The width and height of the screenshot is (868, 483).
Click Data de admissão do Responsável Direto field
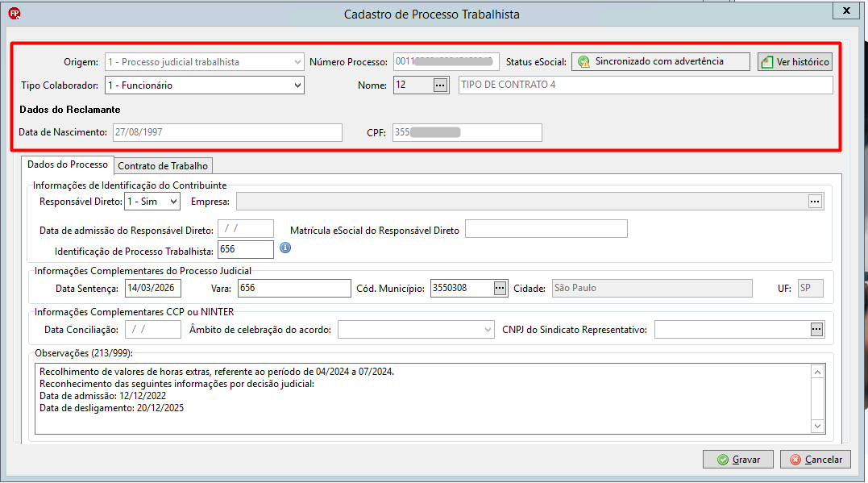click(246, 229)
